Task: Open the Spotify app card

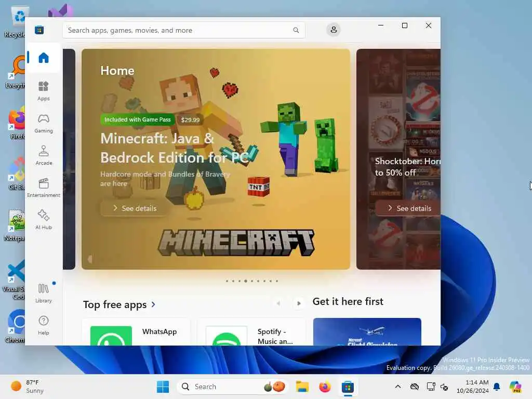Action: [x=251, y=332]
